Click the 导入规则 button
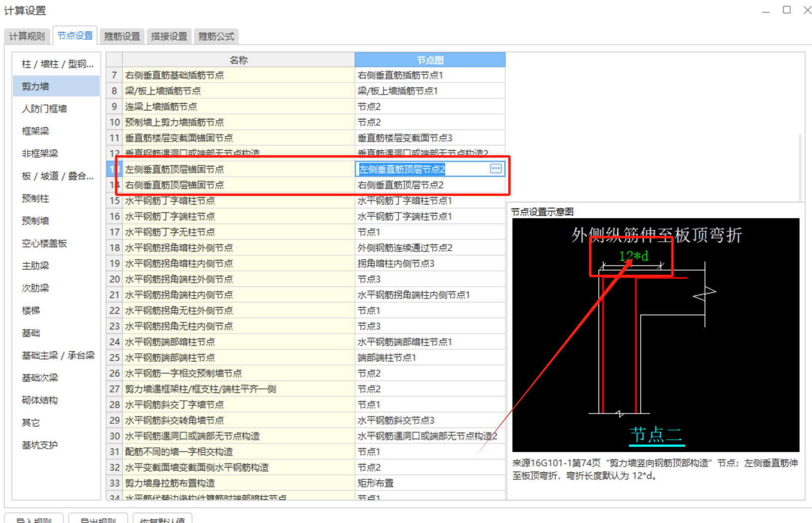Viewport: 812px width, 523px height. (x=34, y=519)
